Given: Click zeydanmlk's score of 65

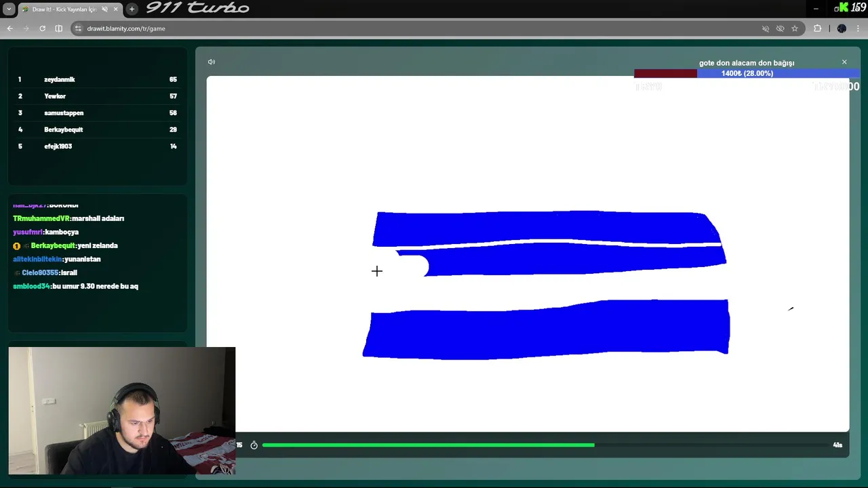Looking at the screenshot, I should pyautogui.click(x=174, y=79).
